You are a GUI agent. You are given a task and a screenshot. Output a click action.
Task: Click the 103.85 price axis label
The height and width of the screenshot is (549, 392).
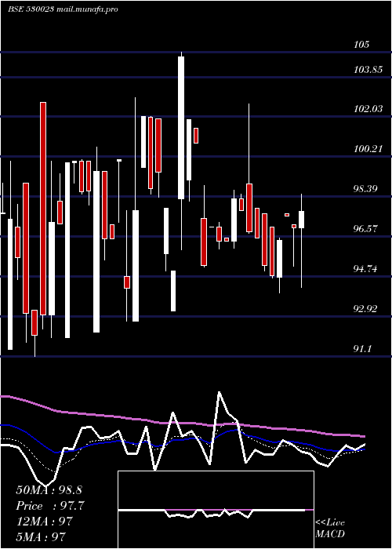(x=368, y=70)
